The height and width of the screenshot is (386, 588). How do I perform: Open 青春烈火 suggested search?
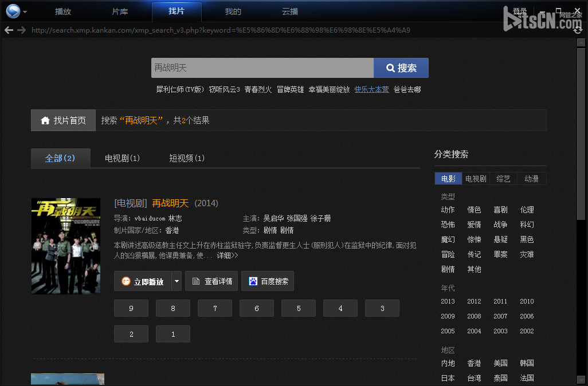pyautogui.click(x=258, y=89)
